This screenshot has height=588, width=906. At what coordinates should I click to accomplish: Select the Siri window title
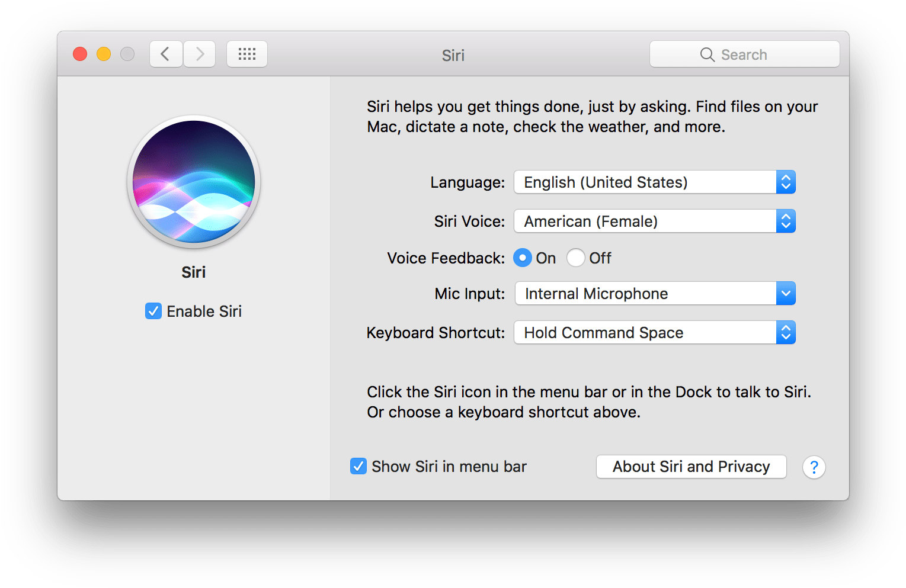(453, 54)
